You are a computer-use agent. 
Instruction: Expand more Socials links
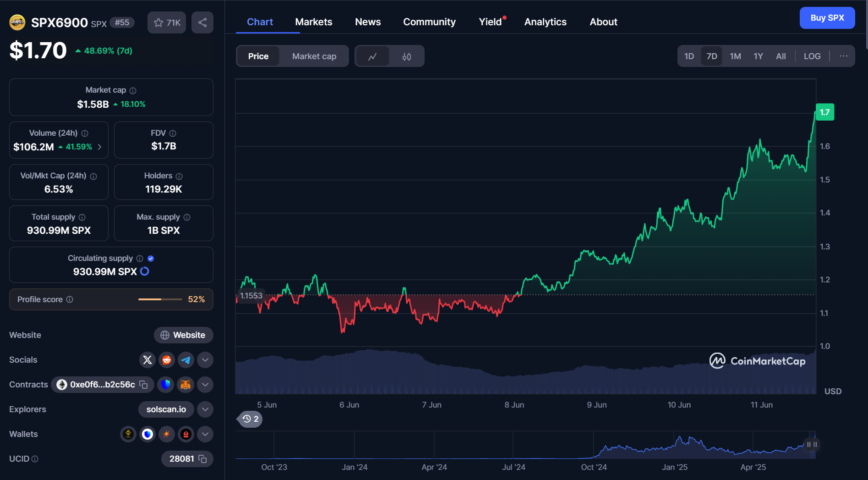point(205,360)
